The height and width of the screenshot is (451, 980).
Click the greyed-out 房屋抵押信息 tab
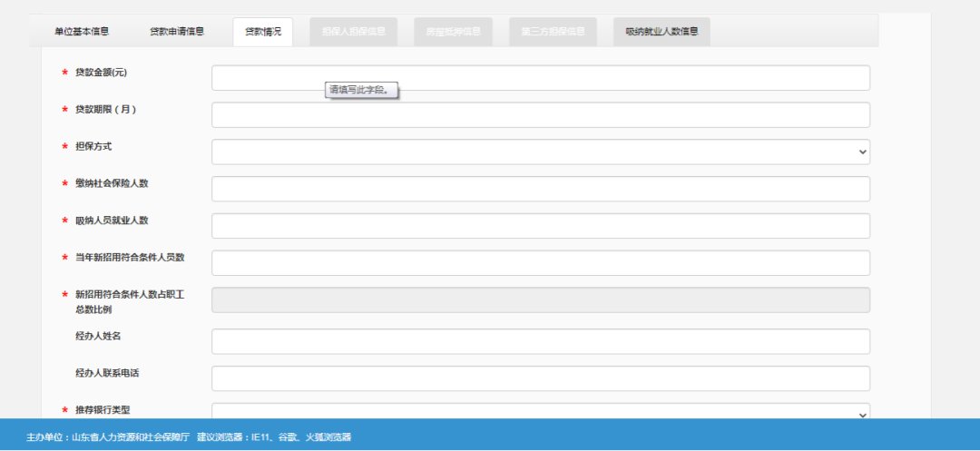point(453,32)
